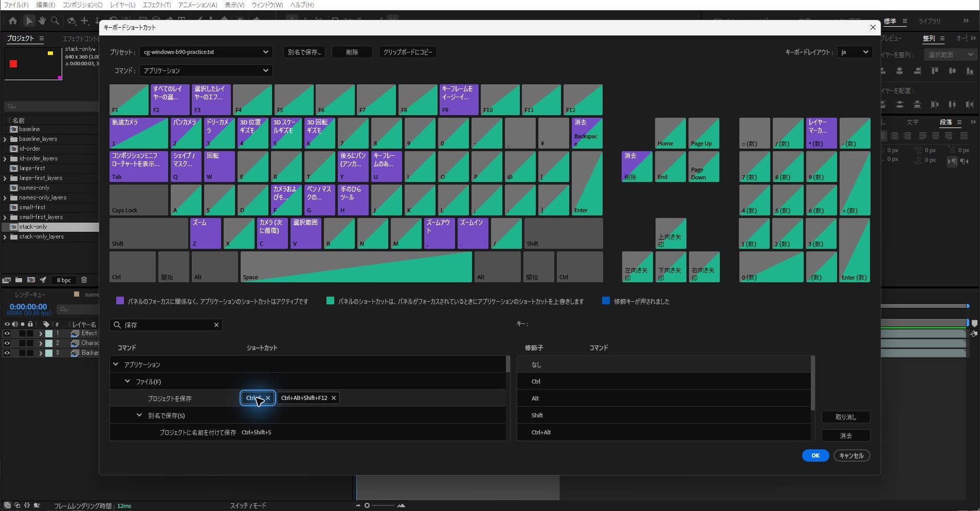The height and width of the screenshot is (511, 980).
Task: Click the Home icon in the main toolbar
Action: click(13, 21)
